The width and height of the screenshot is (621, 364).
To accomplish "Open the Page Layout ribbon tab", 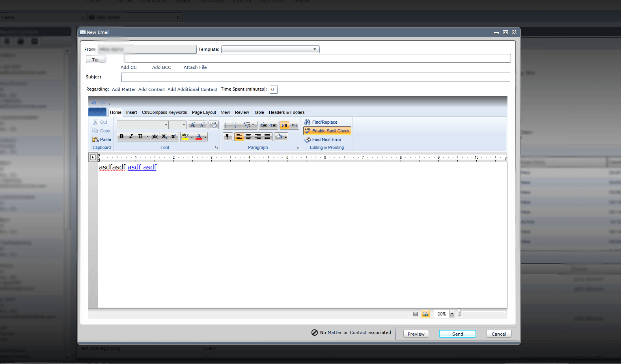I will (x=204, y=112).
